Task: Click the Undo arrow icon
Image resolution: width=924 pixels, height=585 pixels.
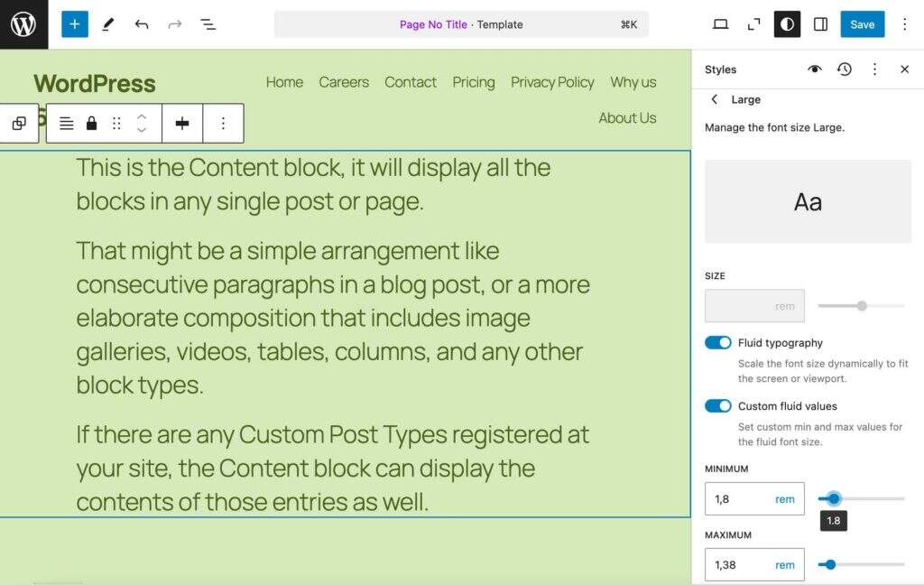Action: point(142,24)
